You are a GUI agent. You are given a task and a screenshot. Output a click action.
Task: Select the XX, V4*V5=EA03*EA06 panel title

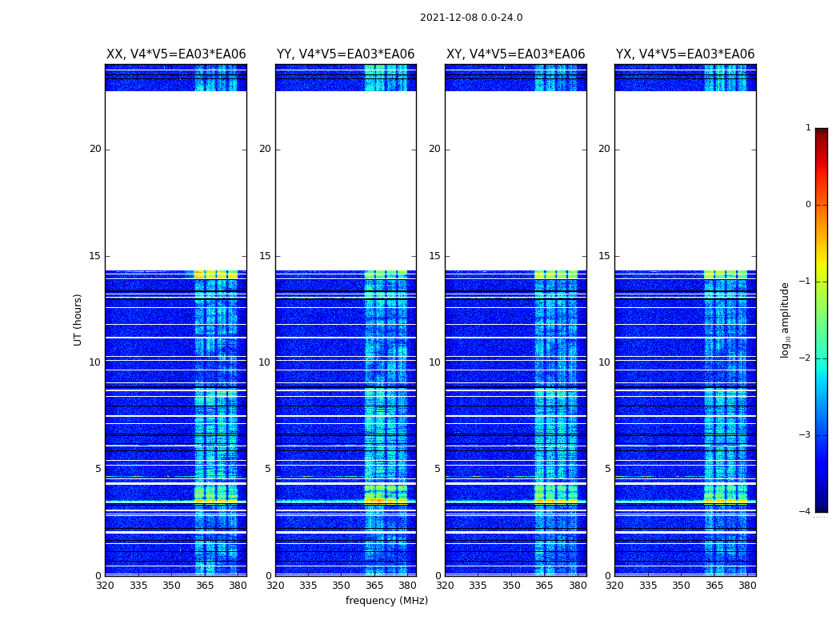pos(176,54)
